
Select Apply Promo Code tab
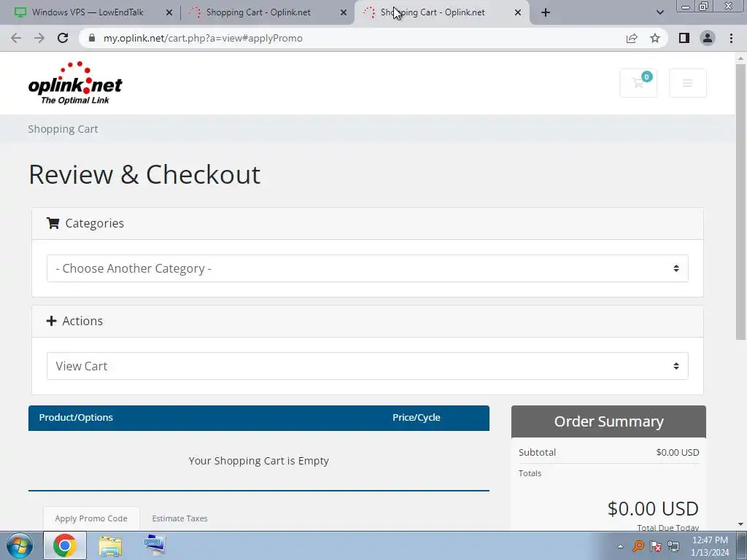coord(91,518)
